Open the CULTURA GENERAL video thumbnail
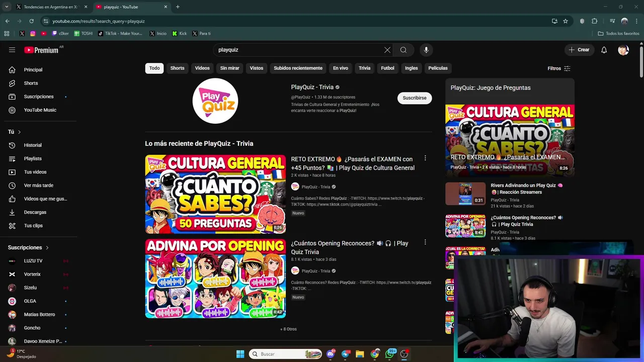The height and width of the screenshot is (362, 644). click(215, 194)
